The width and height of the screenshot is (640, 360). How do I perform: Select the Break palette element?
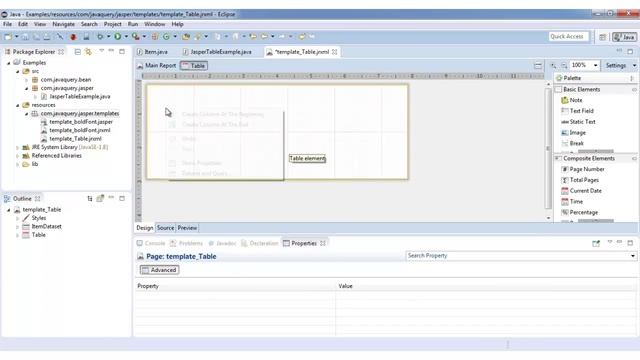click(573, 143)
